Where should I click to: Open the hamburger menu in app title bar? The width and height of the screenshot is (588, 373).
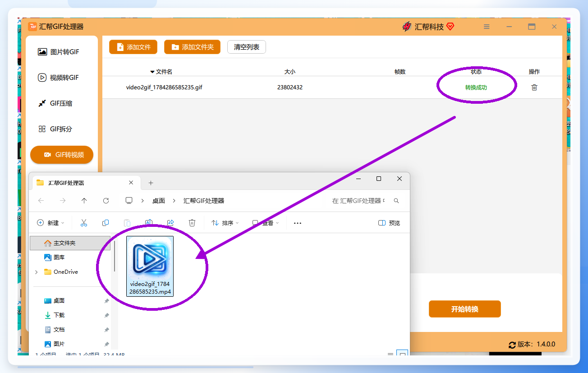coord(487,27)
